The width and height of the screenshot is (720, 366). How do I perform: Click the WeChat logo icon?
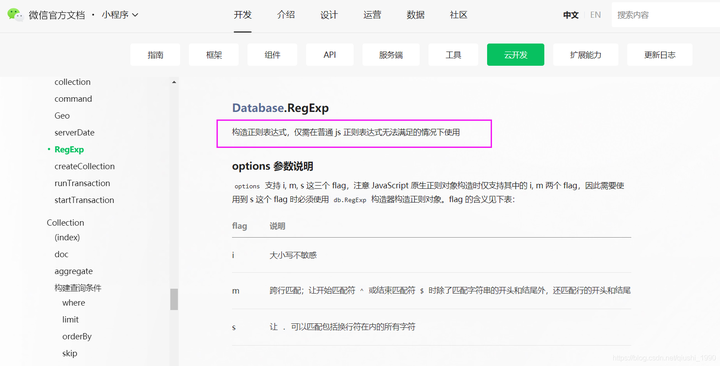[x=15, y=15]
